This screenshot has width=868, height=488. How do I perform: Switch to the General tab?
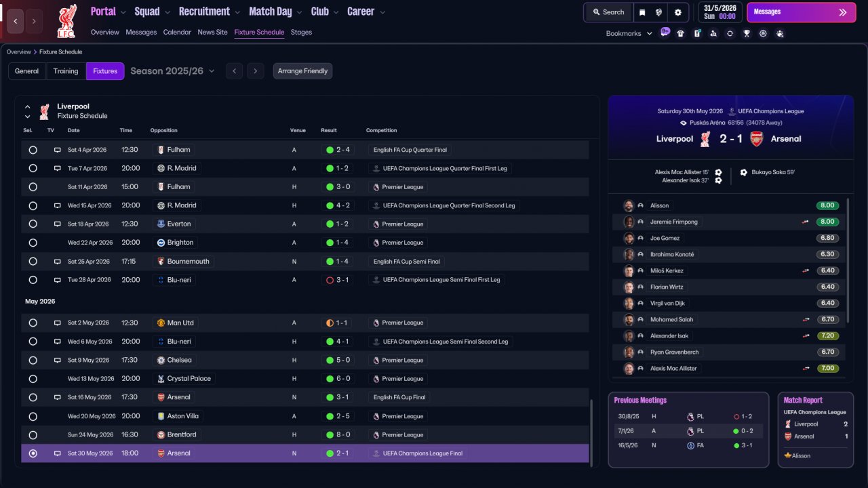point(27,71)
